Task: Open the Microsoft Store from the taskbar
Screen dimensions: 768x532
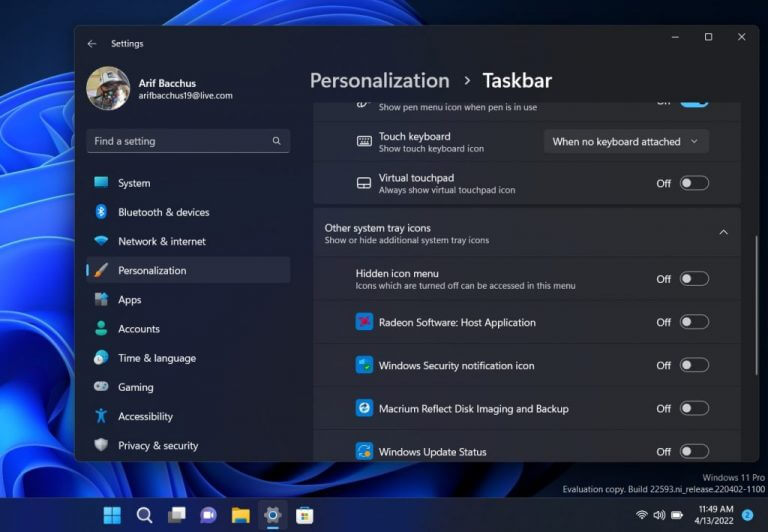Action: coord(304,515)
